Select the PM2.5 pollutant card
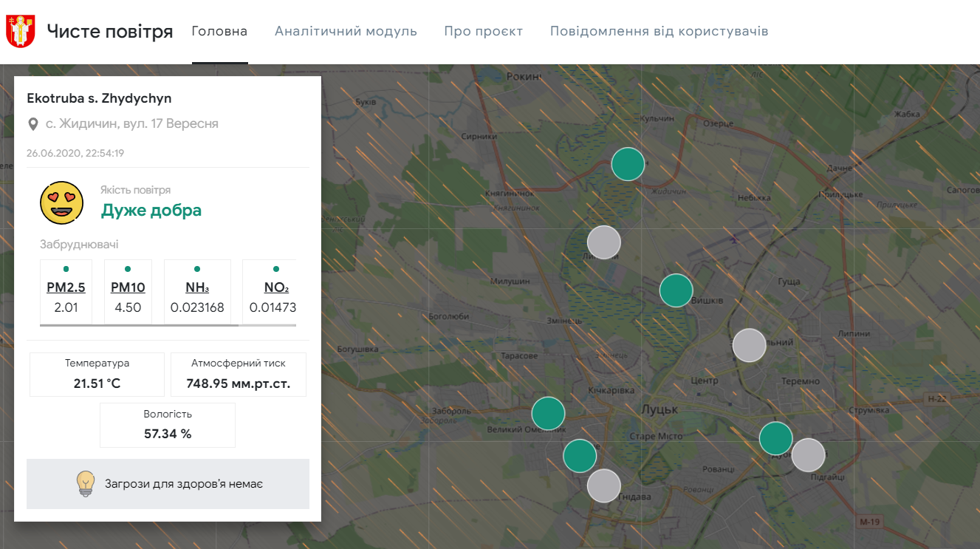 66,292
